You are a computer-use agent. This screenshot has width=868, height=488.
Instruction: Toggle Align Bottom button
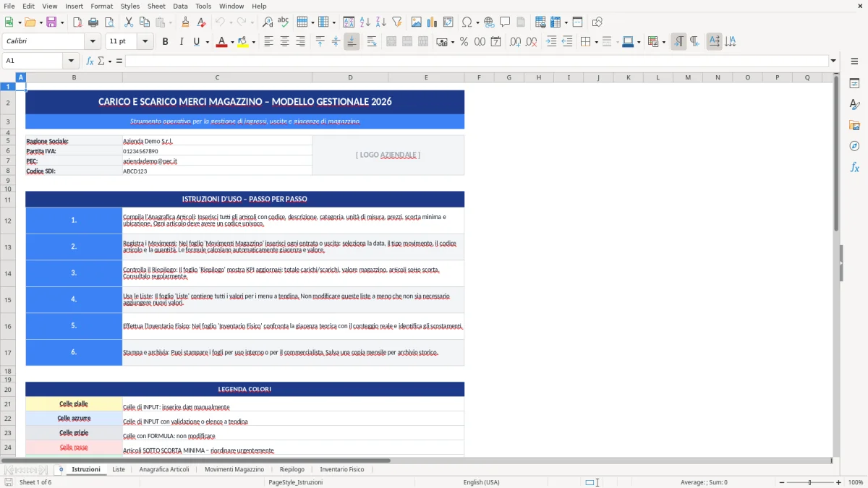pos(352,42)
